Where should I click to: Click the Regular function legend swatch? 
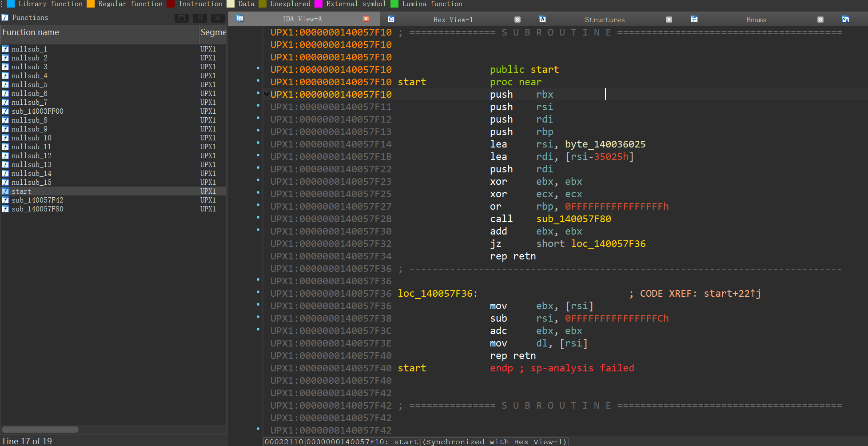[x=91, y=4]
